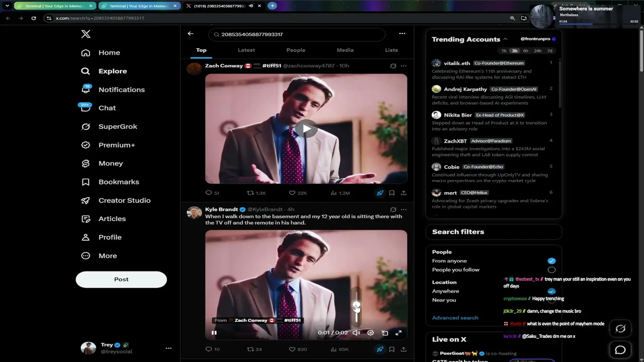
Task: Mute the Kyle Brandt video
Action: pyautogui.click(x=356, y=333)
